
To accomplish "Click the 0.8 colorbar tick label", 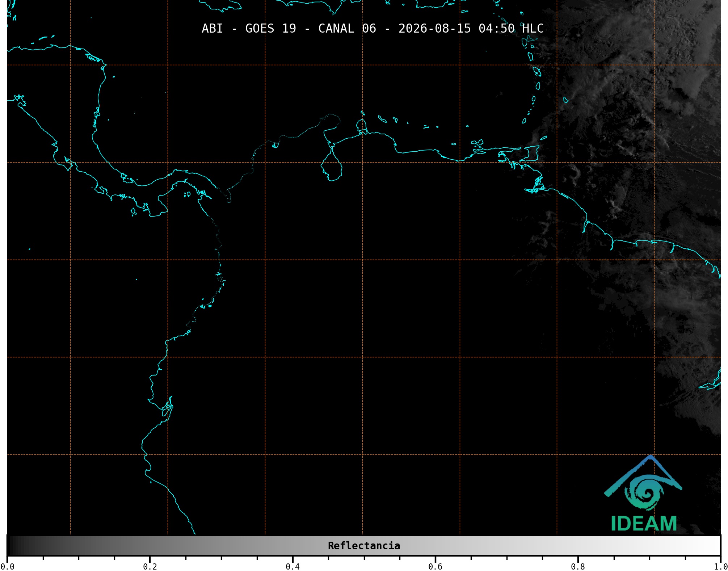I will [x=578, y=566].
